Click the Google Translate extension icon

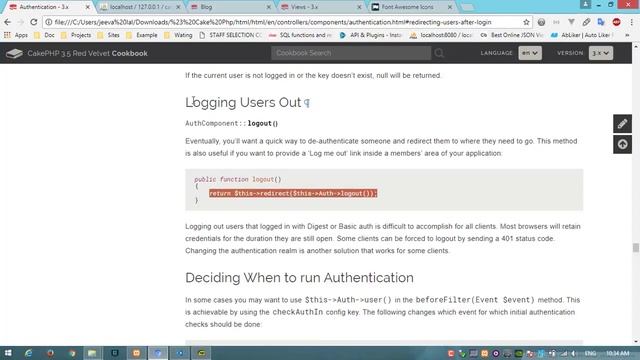click(601, 22)
